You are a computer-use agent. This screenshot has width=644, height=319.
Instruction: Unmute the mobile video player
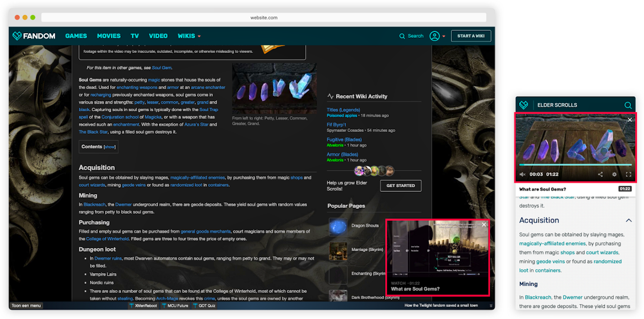522,175
